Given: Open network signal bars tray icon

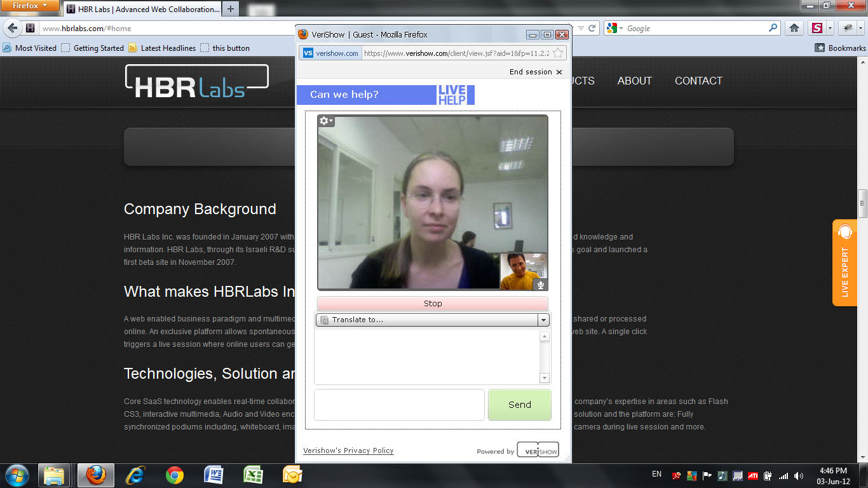Looking at the screenshot, I should coord(783,475).
